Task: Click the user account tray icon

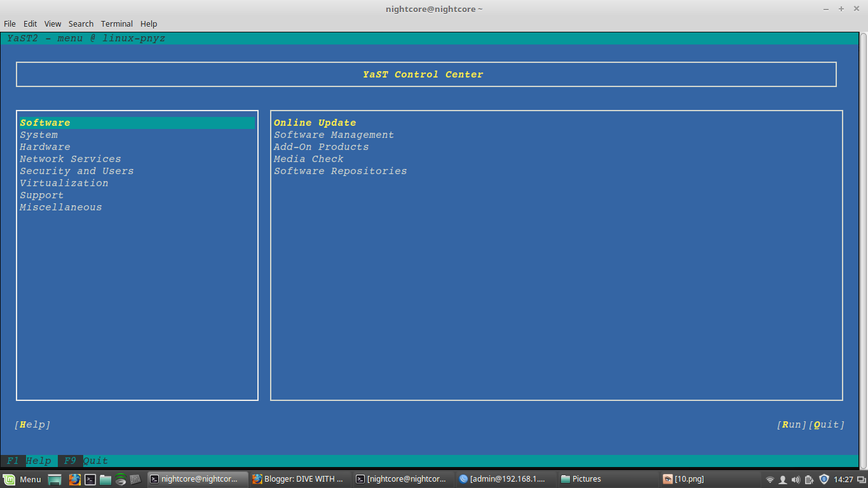Action: 783,480
